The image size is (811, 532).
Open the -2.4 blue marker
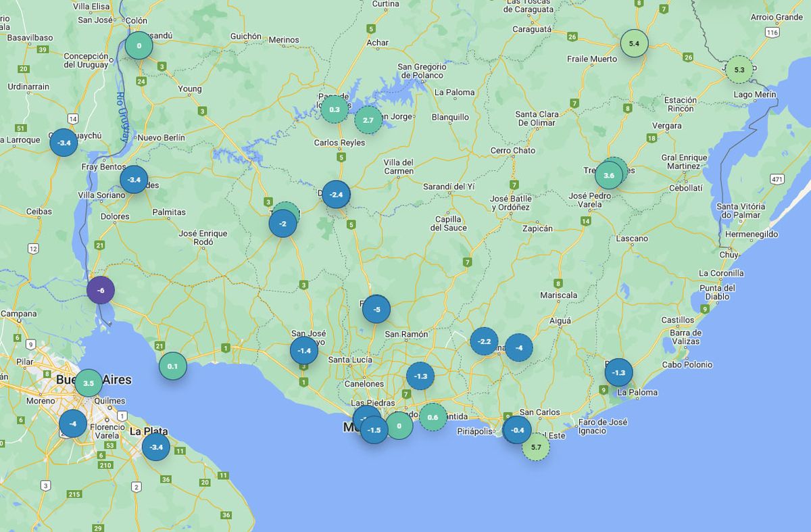tap(336, 195)
